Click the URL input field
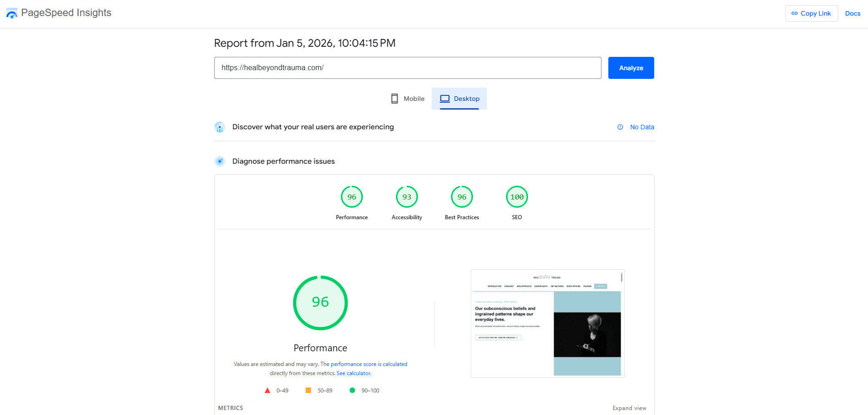868x415 pixels. 407,68
